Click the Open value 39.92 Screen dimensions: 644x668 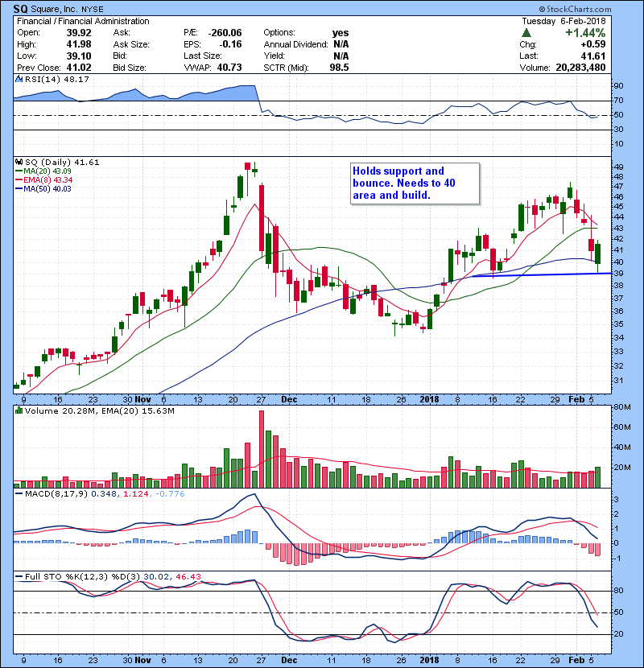pos(79,33)
